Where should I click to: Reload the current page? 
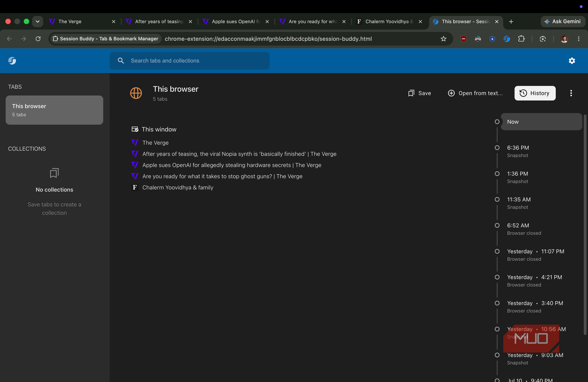(x=38, y=39)
